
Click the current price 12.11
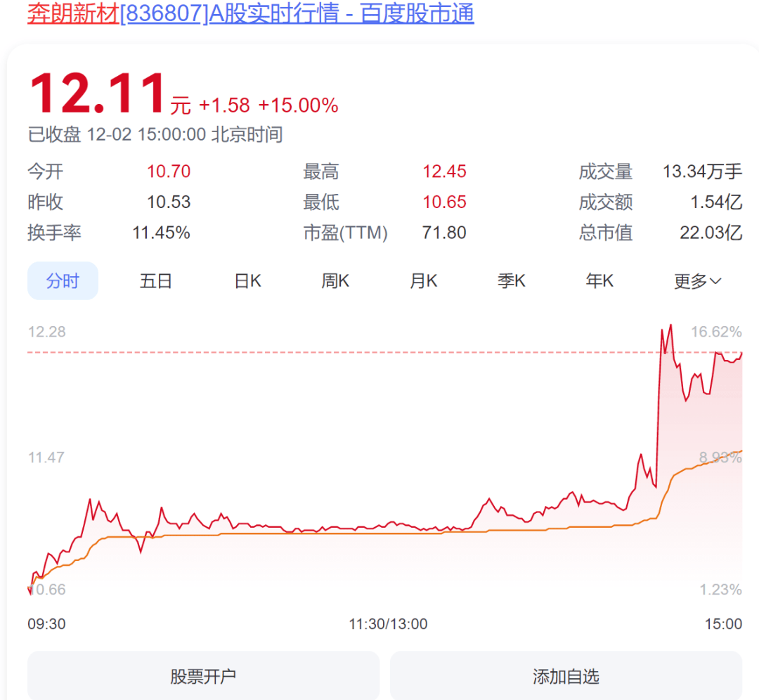(x=98, y=93)
